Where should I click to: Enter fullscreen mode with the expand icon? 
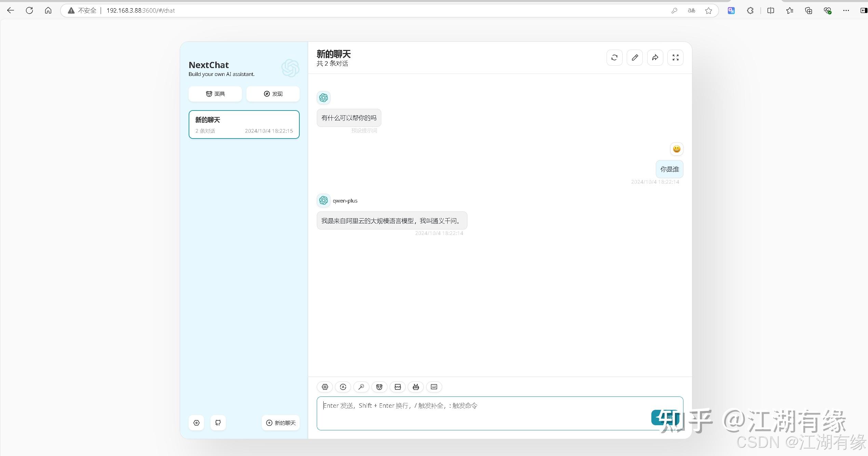point(675,57)
